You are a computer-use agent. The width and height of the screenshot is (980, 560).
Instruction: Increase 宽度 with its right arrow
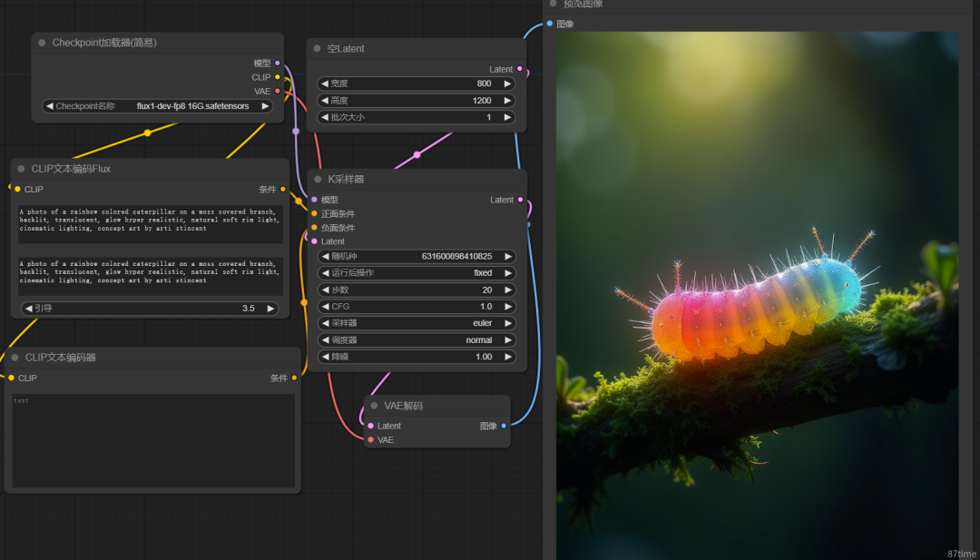[507, 84]
